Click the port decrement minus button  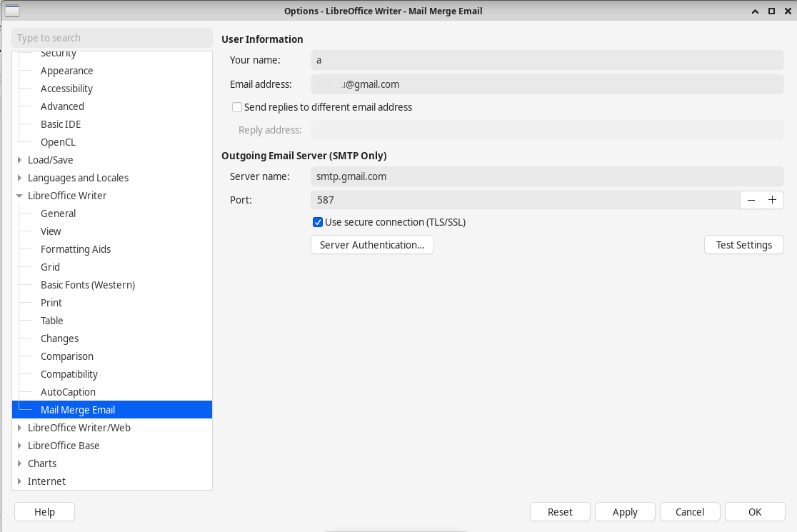[x=751, y=200]
